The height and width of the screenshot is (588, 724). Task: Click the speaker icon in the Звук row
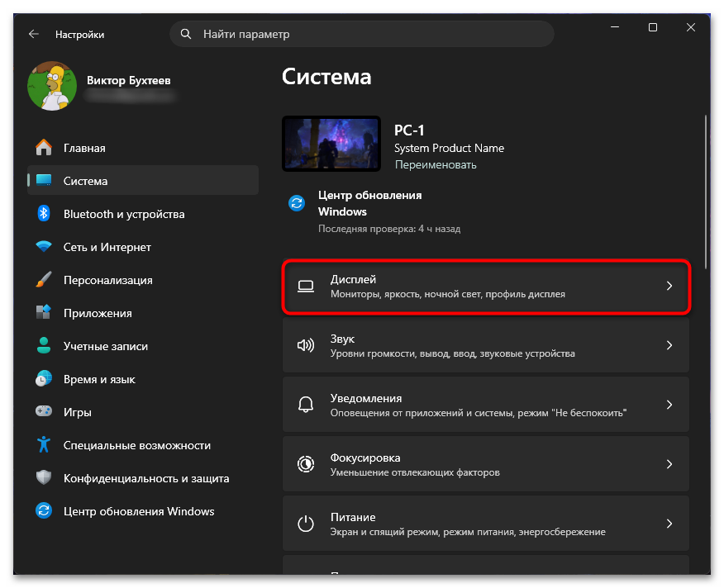point(306,345)
